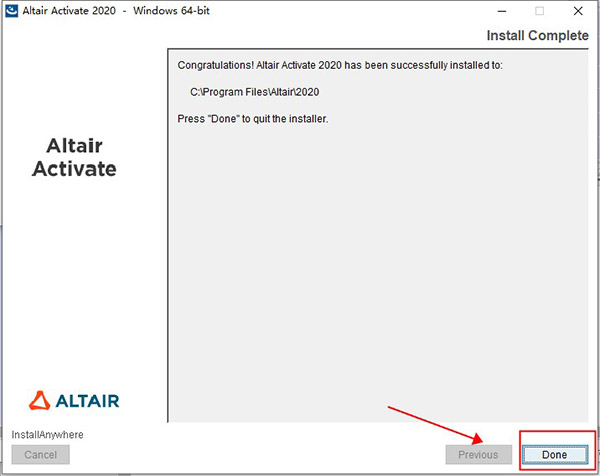This screenshot has height=476, width=600.
Task: Click the greyed-out Cancel button
Action: point(41,455)
